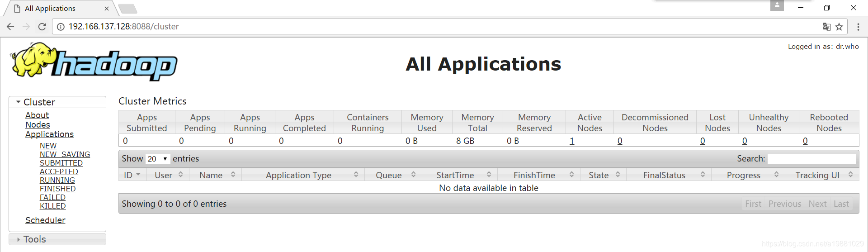The height and width of the screenshot is (252, 868).
Task: Expand the Tools section
Action: [x=57, y=239]
